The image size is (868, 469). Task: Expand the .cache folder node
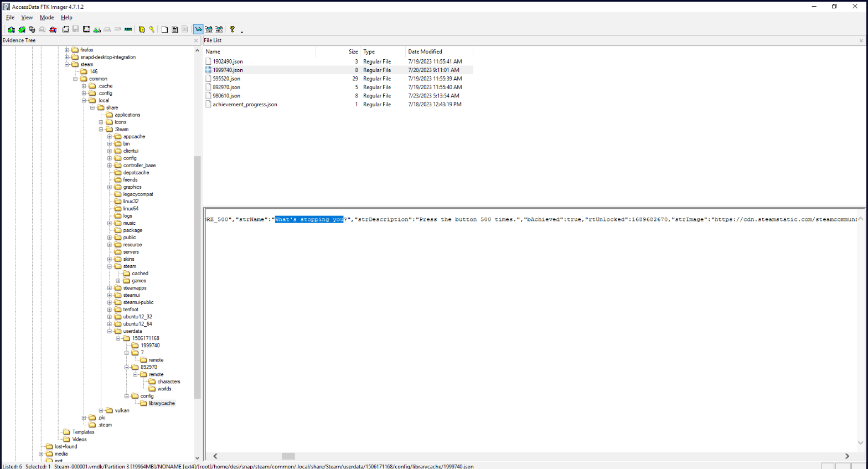[x=84, y=86]
